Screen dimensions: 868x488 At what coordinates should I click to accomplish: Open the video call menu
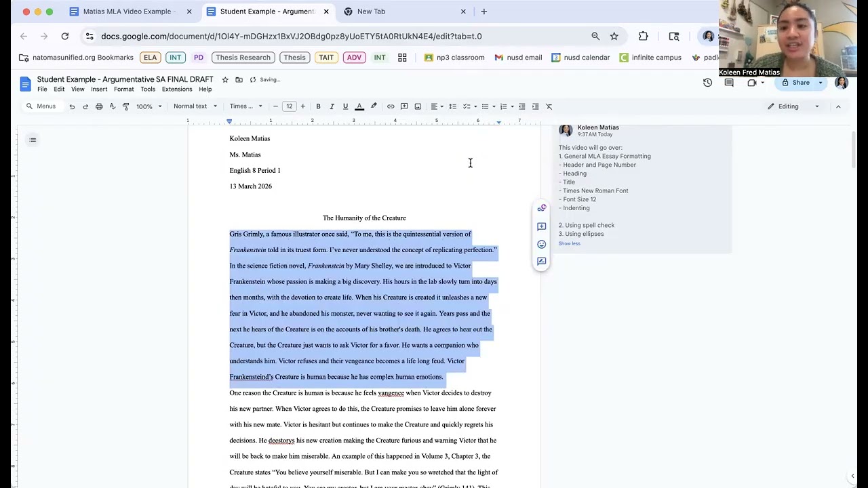(755, 83)
